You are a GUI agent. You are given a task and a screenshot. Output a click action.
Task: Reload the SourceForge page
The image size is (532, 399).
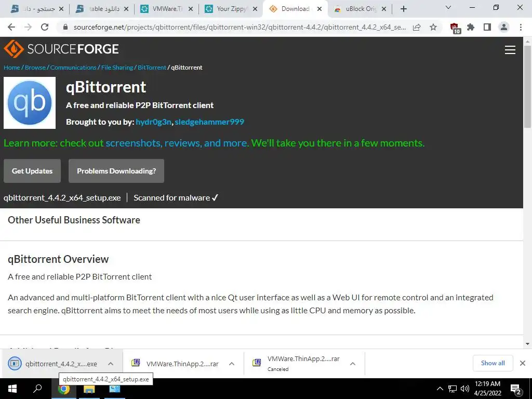(45, 27)
